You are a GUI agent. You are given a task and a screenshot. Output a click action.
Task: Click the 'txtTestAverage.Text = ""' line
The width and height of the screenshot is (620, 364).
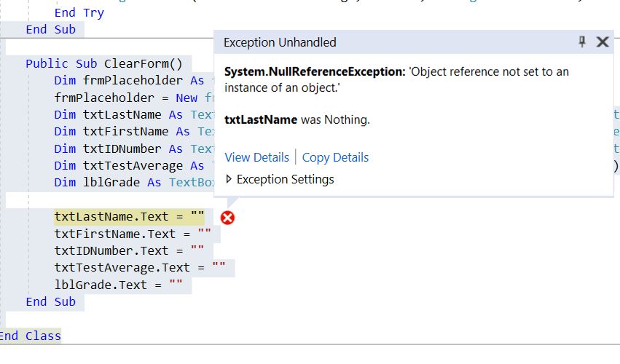pos(140,268)
